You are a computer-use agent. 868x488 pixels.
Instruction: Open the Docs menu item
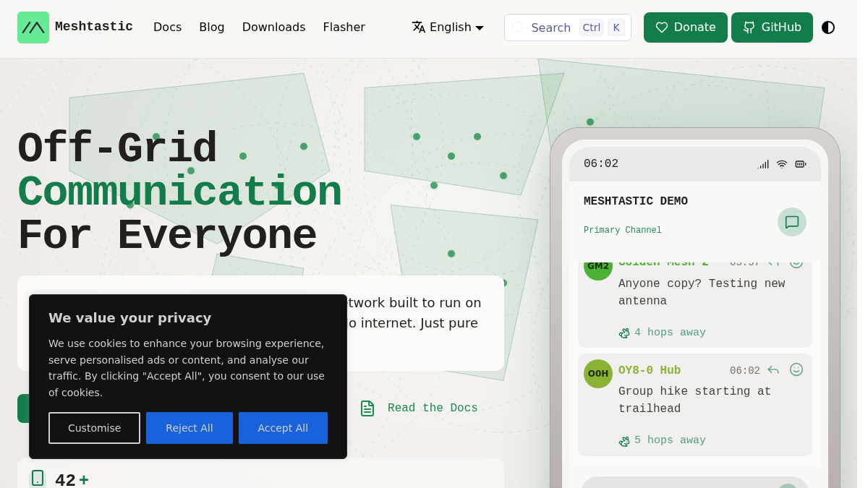click(167, 27)
